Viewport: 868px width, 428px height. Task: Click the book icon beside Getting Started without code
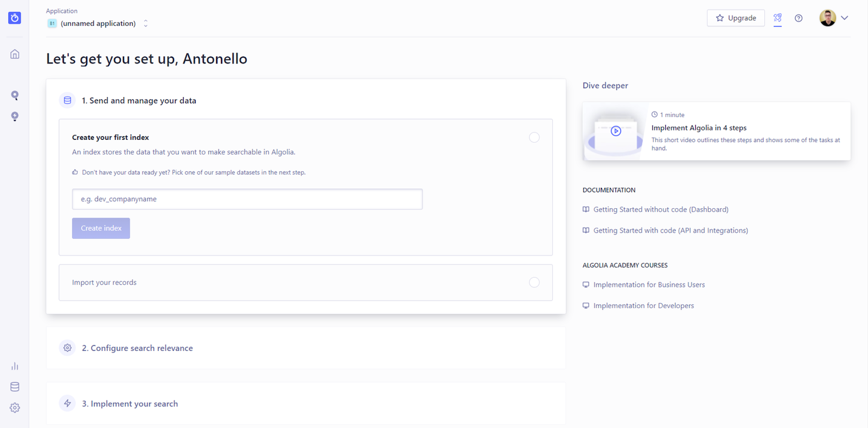pos(586,209)
